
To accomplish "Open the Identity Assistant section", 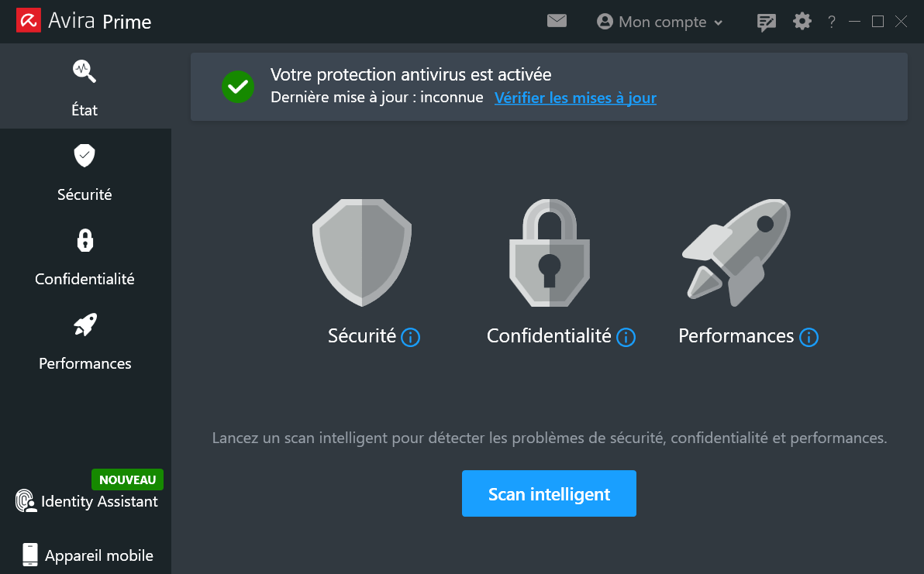I will (87, 501).
